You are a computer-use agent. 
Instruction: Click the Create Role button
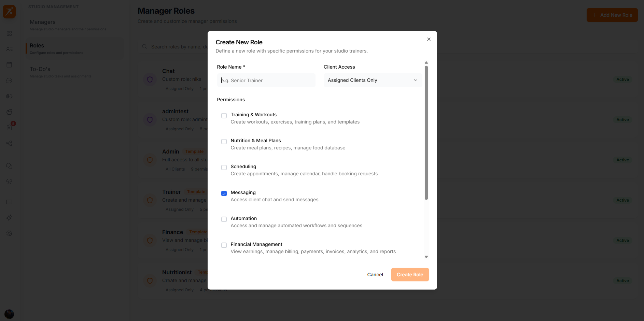point(410,275)
